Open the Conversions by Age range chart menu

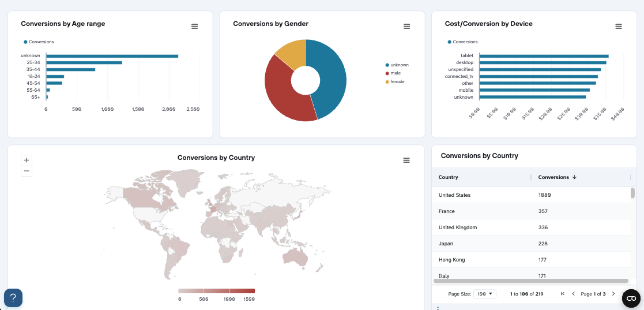coord(194,27)
